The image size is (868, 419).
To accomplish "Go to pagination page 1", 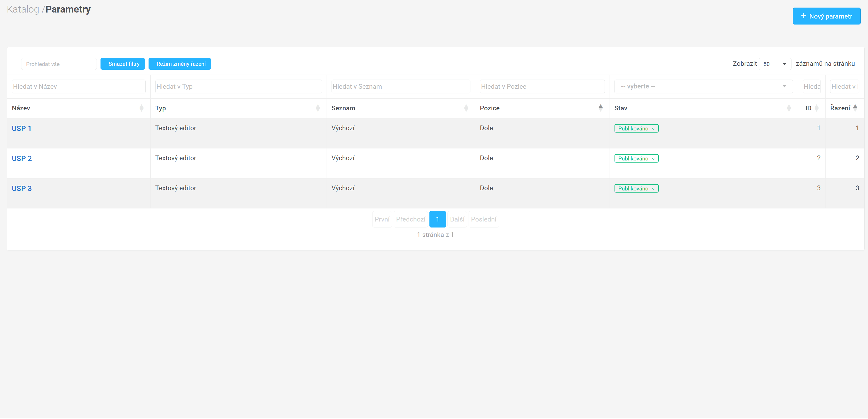I will point(437,220).
